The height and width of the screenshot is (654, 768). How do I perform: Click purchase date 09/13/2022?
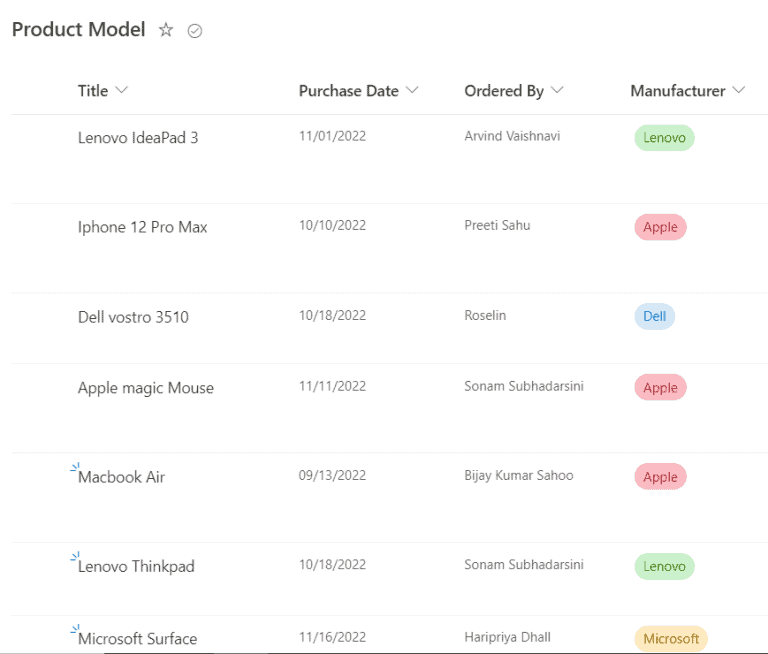pos(333,475)
